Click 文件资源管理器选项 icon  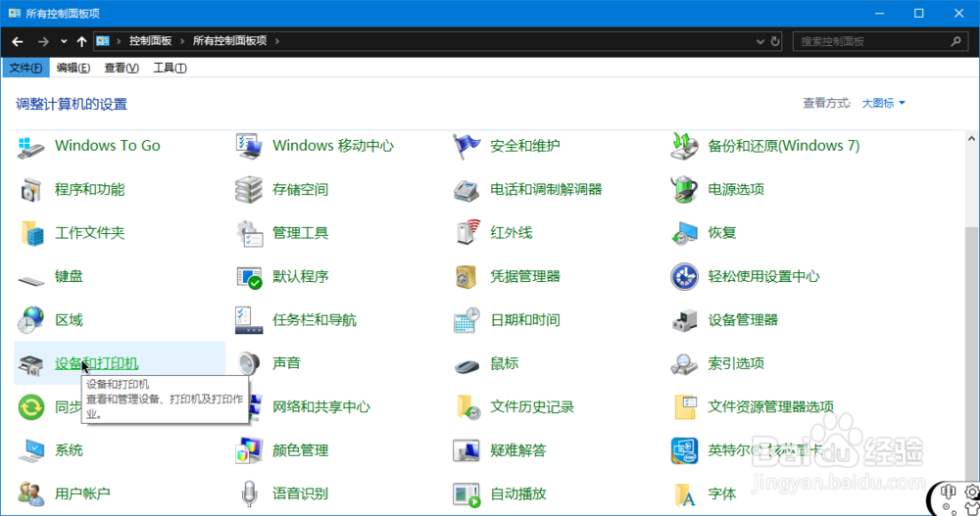[684, 407]
